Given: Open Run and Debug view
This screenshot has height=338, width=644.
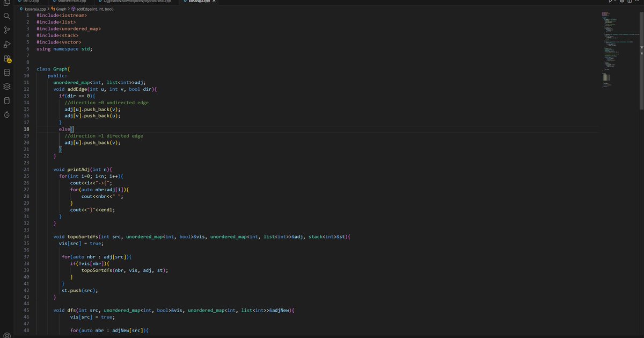Looking at the screenshot, I should pyautogui.click(x=6, y=44).
